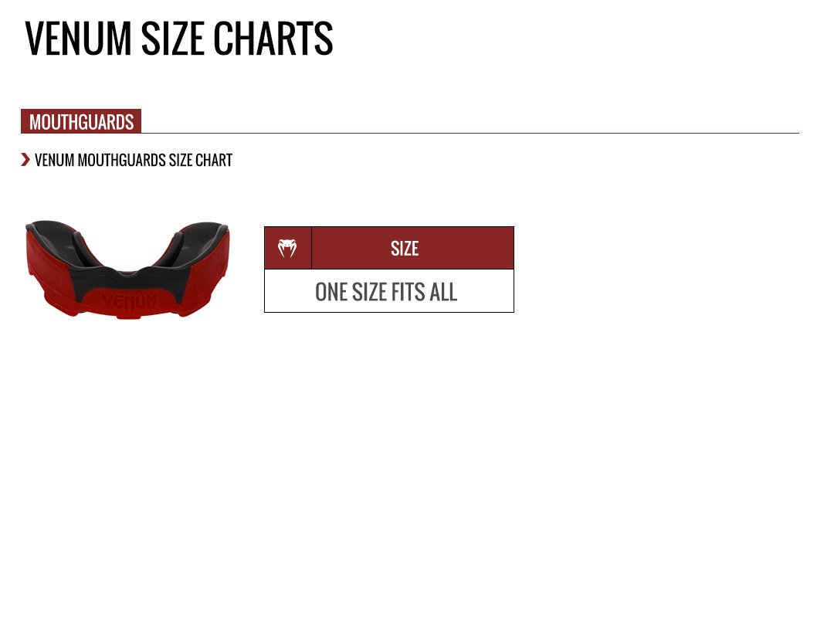The width and height of the screenshot is (834, 644).
Task: Click the embossed VENUM logo on the mouthguard
Action: point(129,300)
